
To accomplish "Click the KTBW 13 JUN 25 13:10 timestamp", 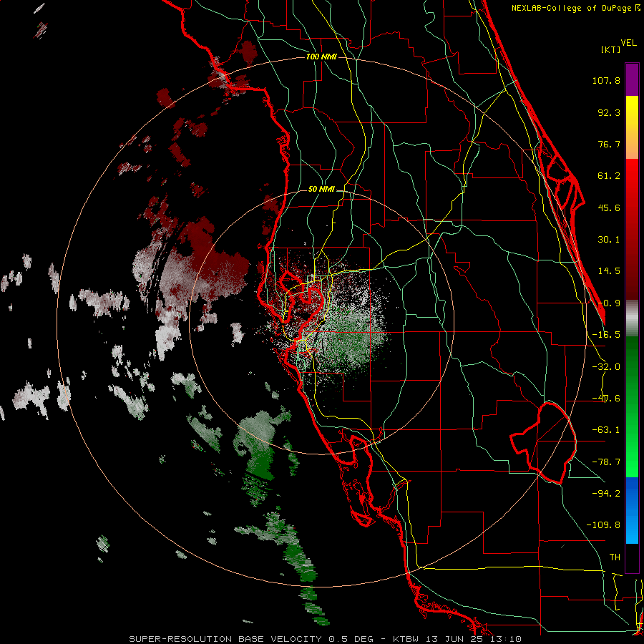I will [x=457, y=639].
